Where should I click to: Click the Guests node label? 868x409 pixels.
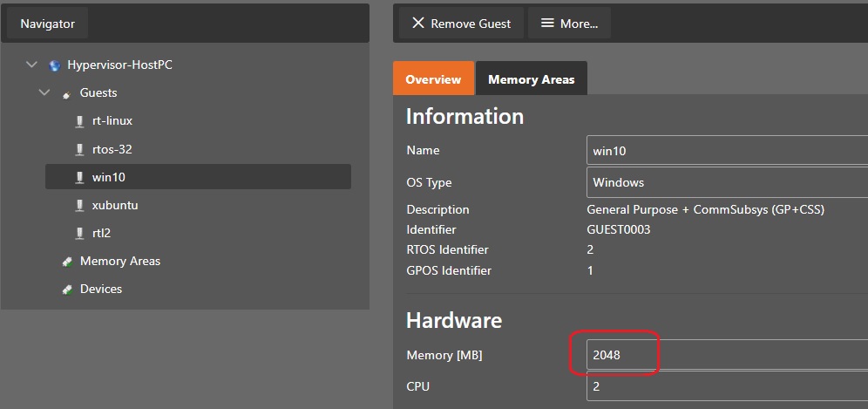(98, 92)
